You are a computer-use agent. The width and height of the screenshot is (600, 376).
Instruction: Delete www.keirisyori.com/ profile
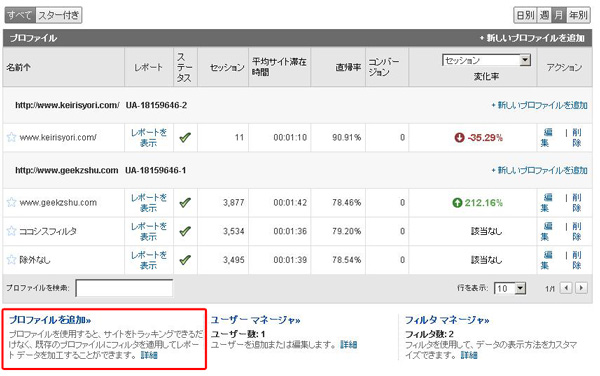pos(577,137)
